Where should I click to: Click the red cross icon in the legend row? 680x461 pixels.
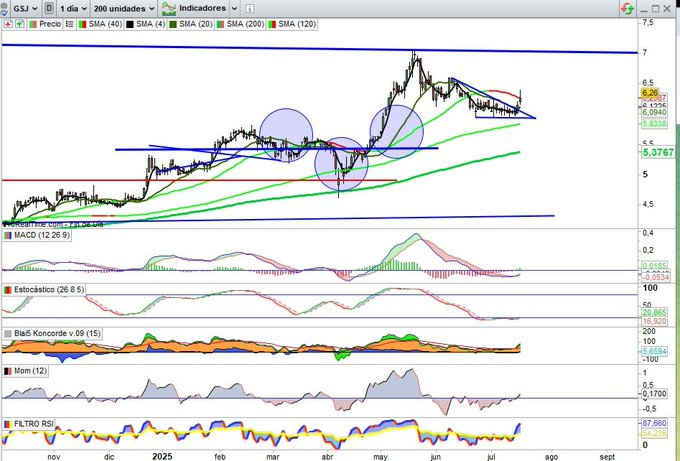coord(7,24)
